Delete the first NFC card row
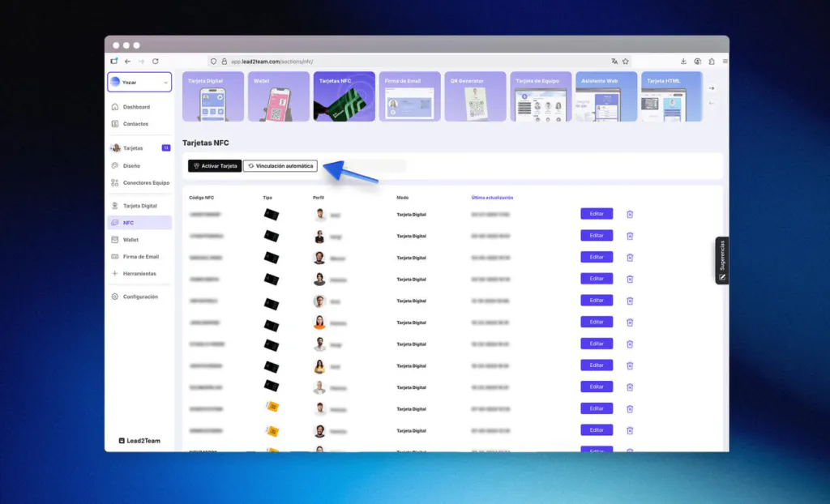Screen dimensions: 830x504 point(630,214)
